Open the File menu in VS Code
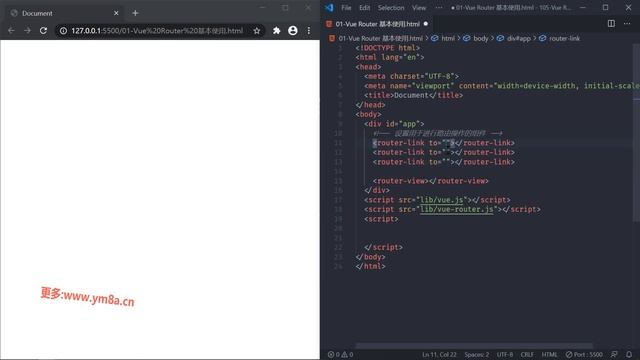This screenshot has width=640, height=360. (x=346, y=7)
